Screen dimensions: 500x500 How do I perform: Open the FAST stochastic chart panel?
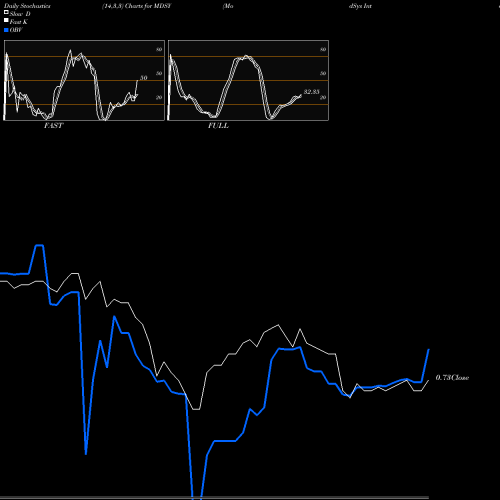point(84,80)
